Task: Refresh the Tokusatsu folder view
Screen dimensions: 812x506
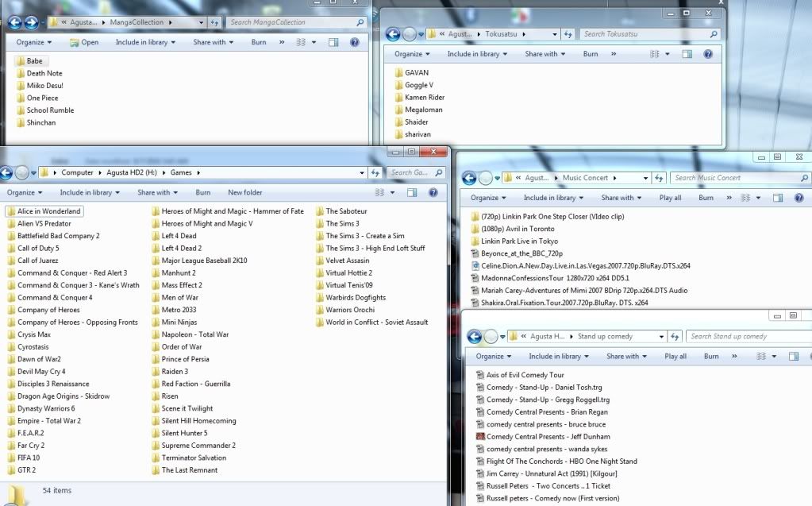Action: (x=568, y=34)
